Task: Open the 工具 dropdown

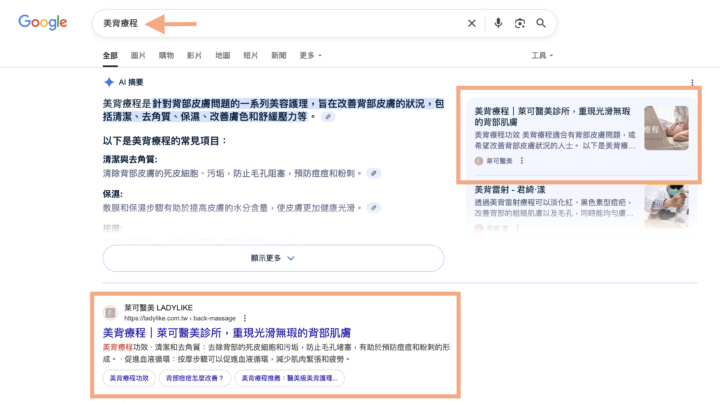Action: [x=542, y=56]
